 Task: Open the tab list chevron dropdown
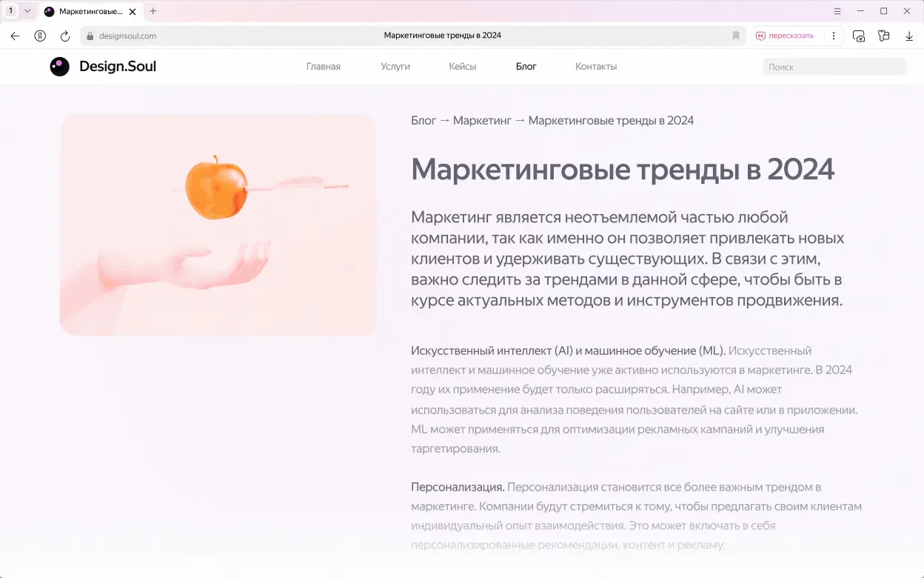click(x=27, y=10)
